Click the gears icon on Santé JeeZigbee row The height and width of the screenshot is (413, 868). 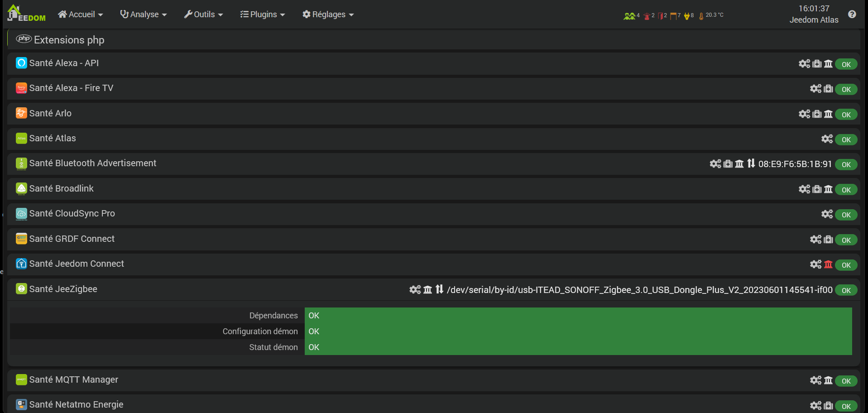coord(415,290)
